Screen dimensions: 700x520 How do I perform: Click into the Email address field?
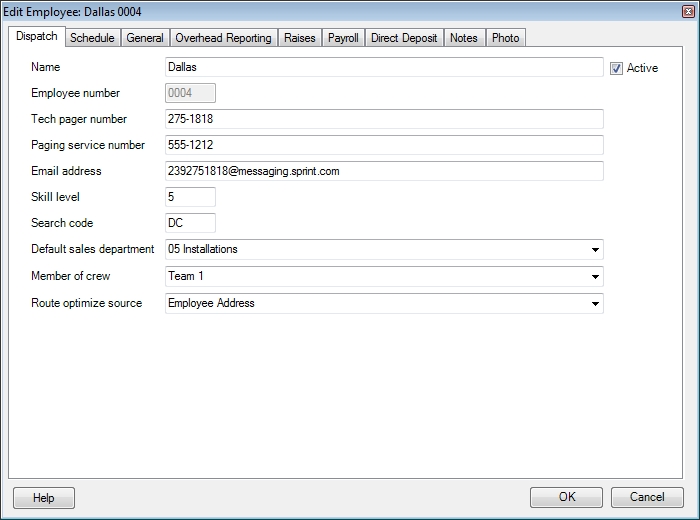tap(384, 171)
